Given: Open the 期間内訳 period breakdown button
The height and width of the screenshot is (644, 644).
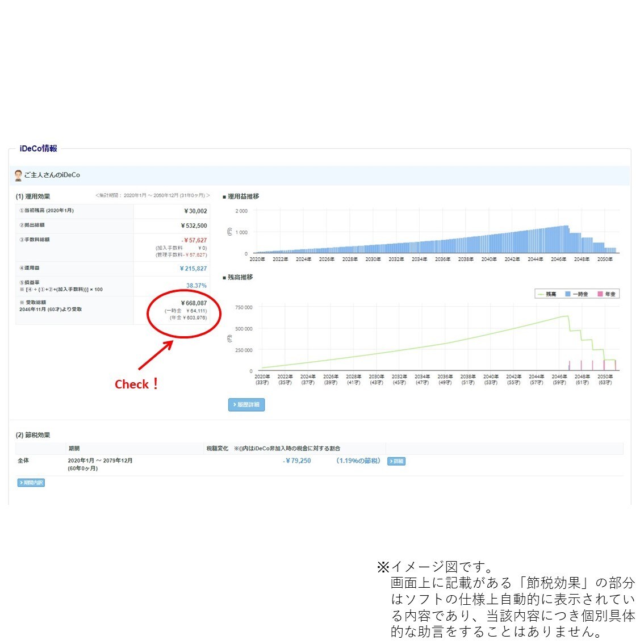Looking at the screenshot, I should coord(31,483).
